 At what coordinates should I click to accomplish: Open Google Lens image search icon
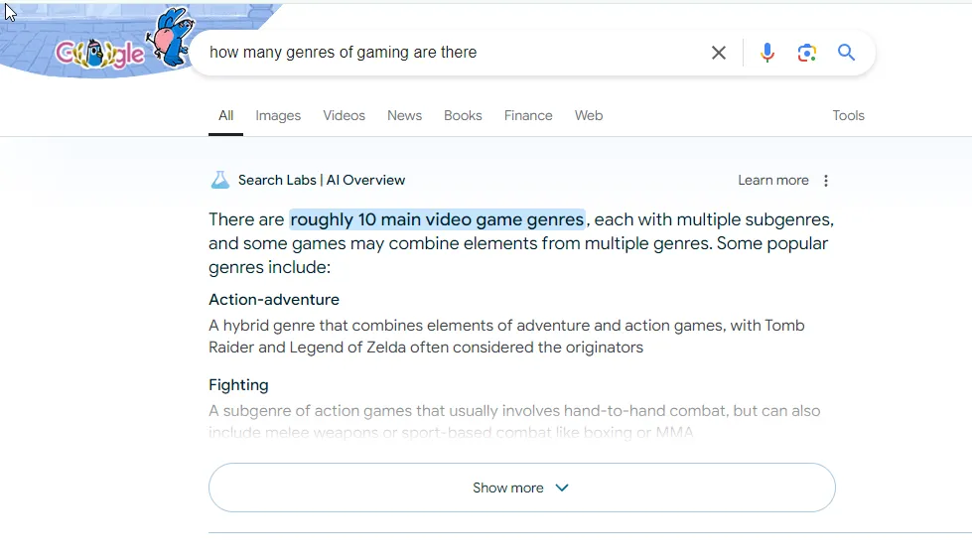[x=806, y=53]
